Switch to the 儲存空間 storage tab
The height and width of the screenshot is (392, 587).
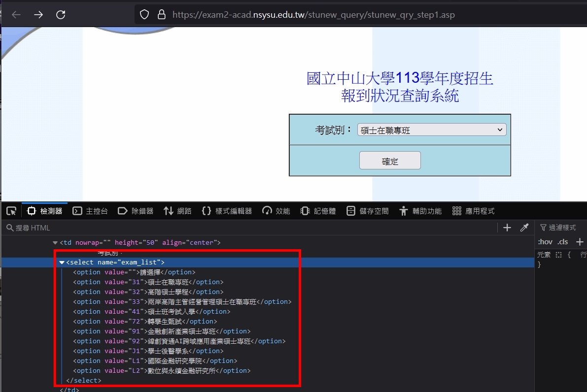[368, 211]
